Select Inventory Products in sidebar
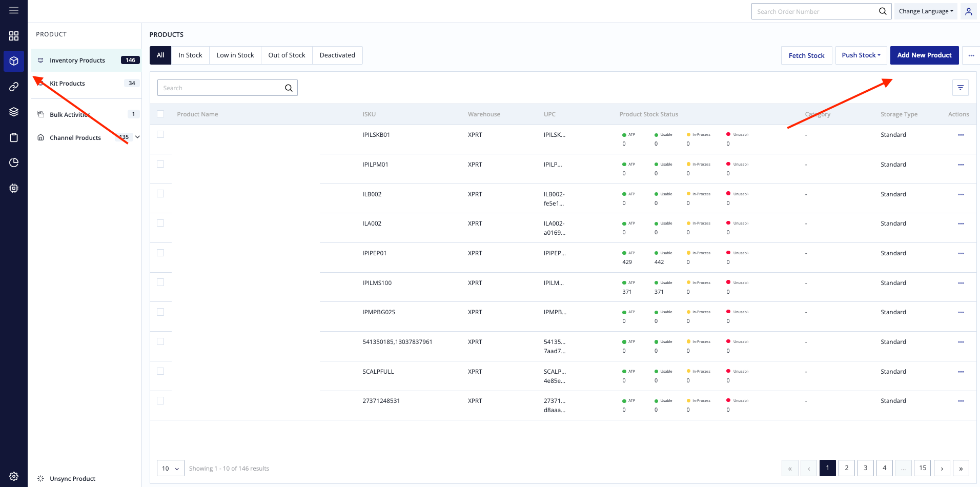Screen dimensions: 980x487 86,60
